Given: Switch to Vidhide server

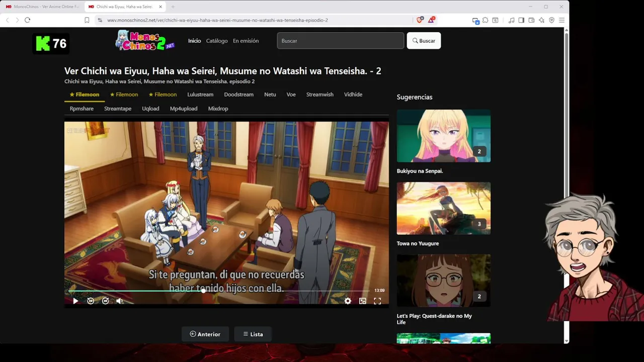Looking at the screenshot, I should click(x=353, y=95).
